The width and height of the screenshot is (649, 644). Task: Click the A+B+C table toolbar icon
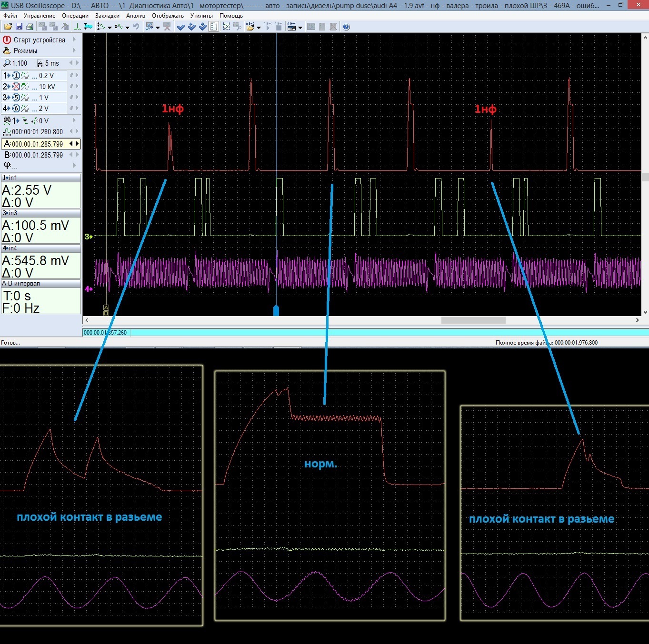pos(292,27)
